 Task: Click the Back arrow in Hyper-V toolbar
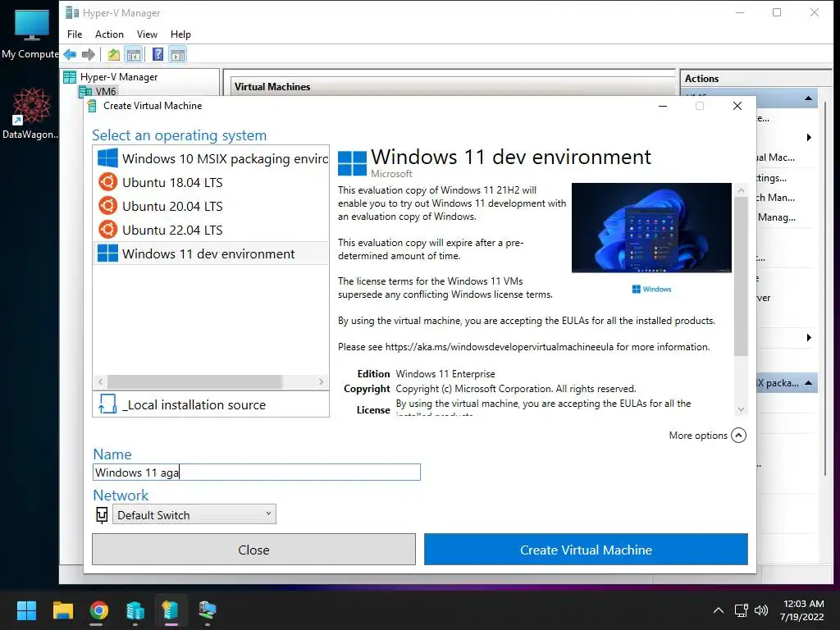70,54
